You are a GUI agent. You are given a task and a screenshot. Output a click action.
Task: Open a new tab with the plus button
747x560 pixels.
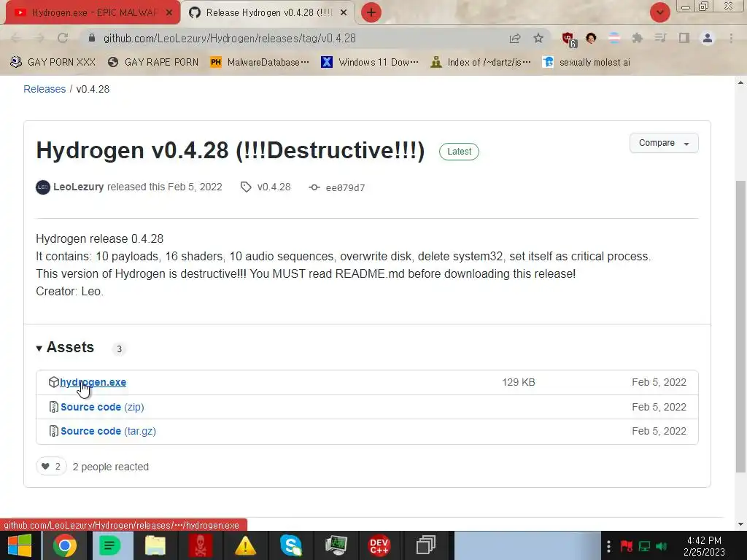[x=371, y=12]
